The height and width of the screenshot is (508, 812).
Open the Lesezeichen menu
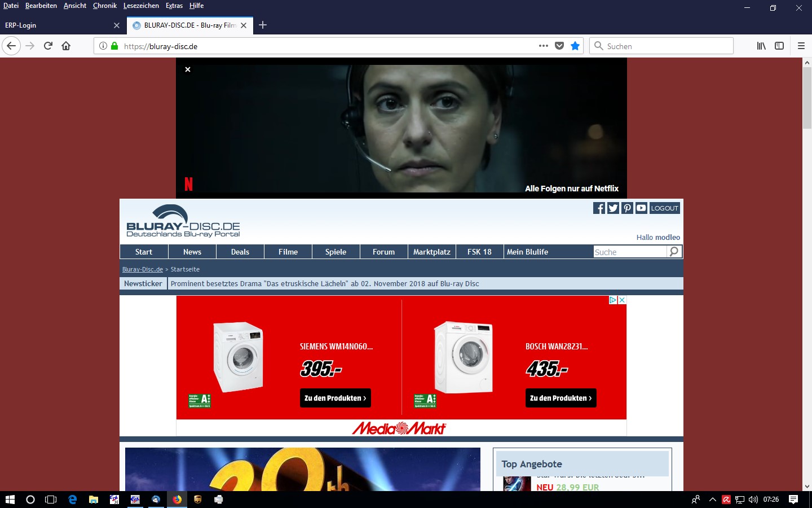(x=141, y=6)
